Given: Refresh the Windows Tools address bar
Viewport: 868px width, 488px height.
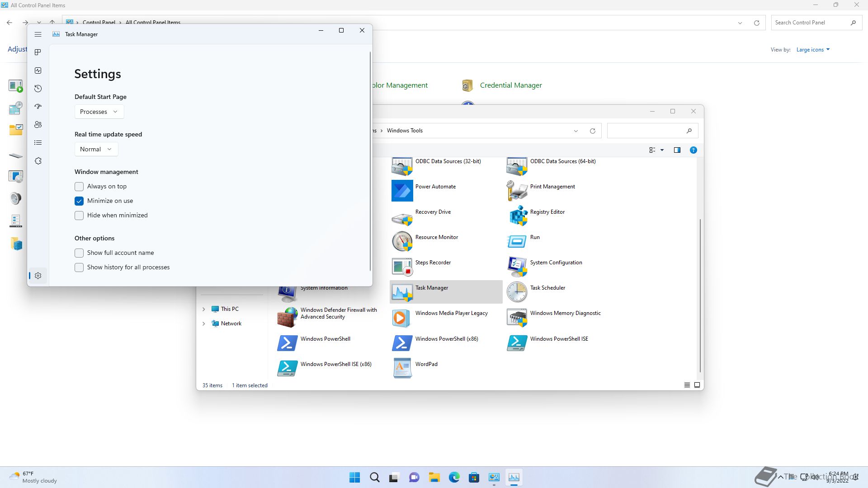Looking at the screenshot, I should coord(592,131).
